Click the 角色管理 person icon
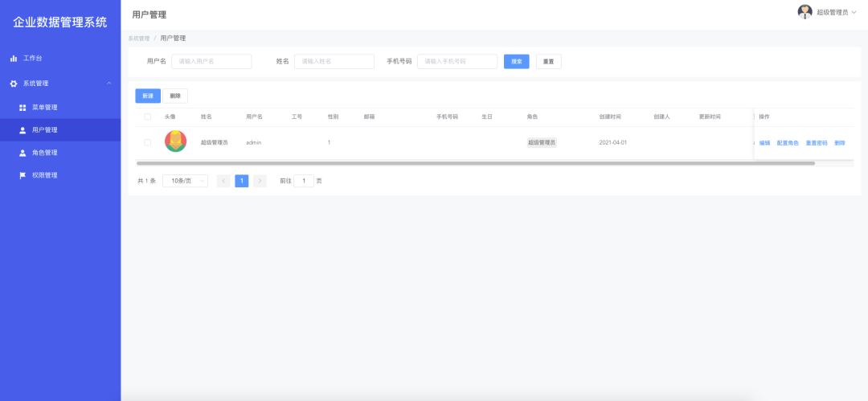Screen dimensions: 868x401 23,153
